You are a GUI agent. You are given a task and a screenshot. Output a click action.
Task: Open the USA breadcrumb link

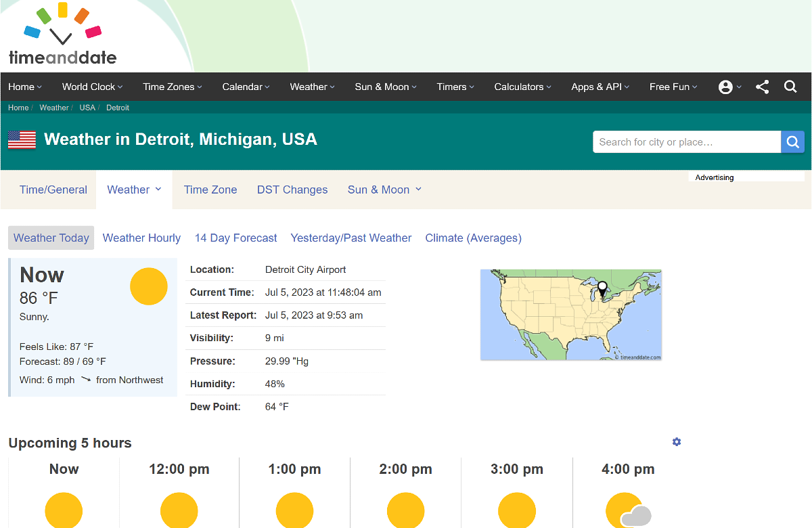[87, 107]
